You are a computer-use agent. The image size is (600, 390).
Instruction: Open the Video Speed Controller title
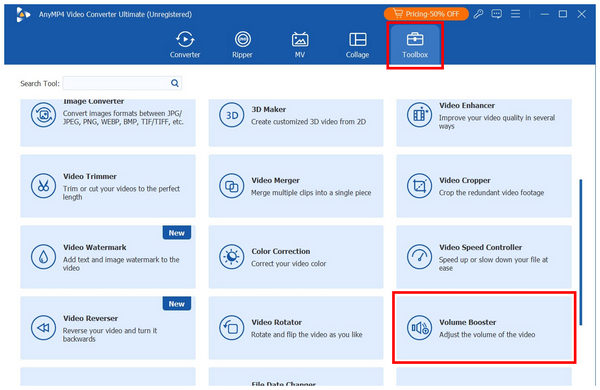point(480,247)
